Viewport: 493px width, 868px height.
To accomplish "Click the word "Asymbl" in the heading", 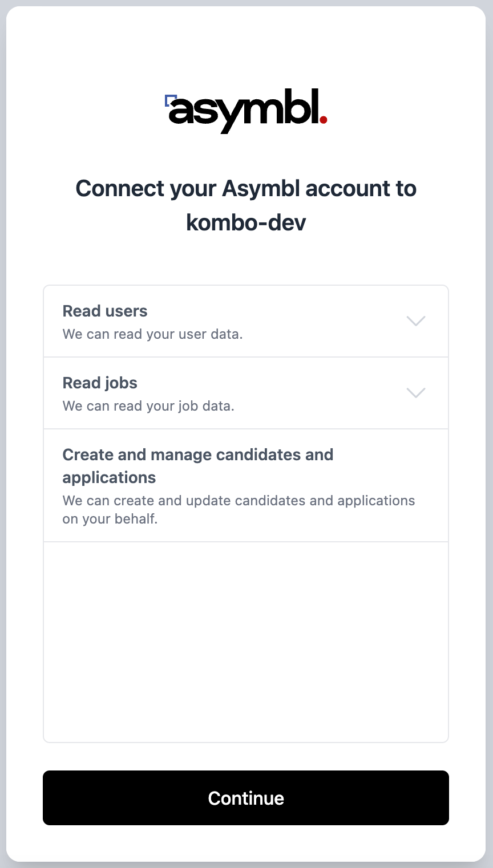I will pos(261,188).
